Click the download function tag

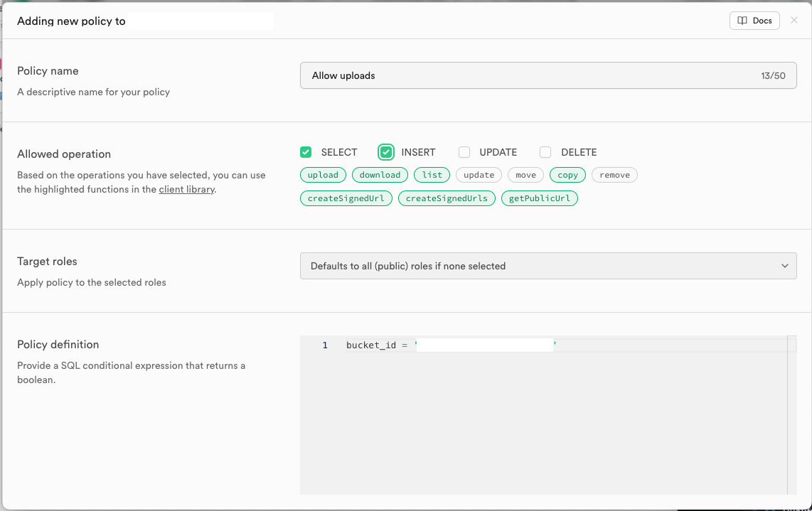point(380,175)
